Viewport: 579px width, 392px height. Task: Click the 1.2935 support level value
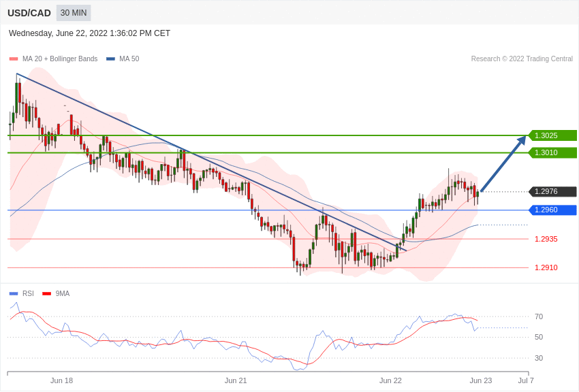(x=546, y=239)
